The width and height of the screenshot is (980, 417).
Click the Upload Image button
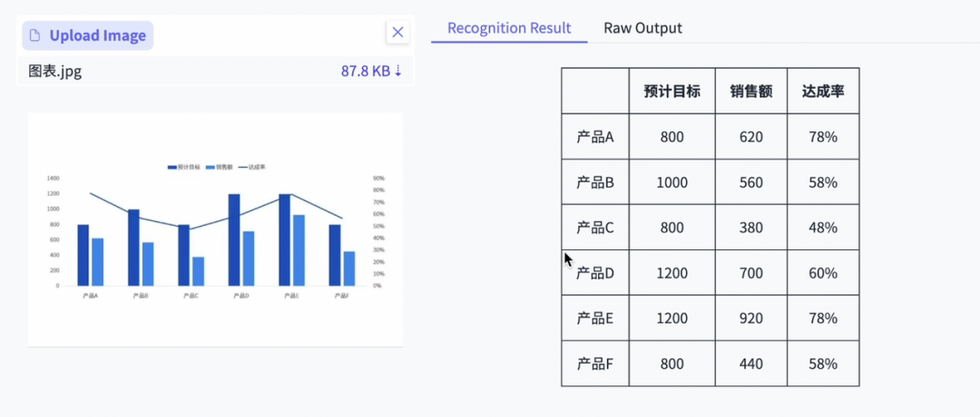(x=87, y=35)
